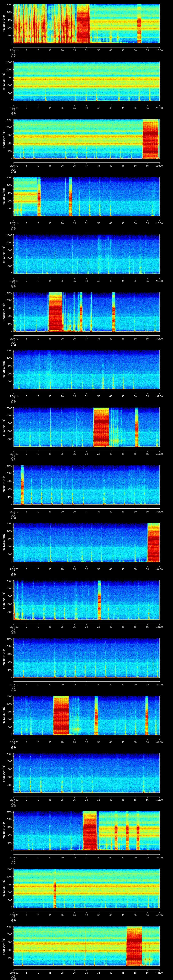Click the 9:24:00 time label
The width and height of the screenshot is (173, 980).
pos(14,50)
